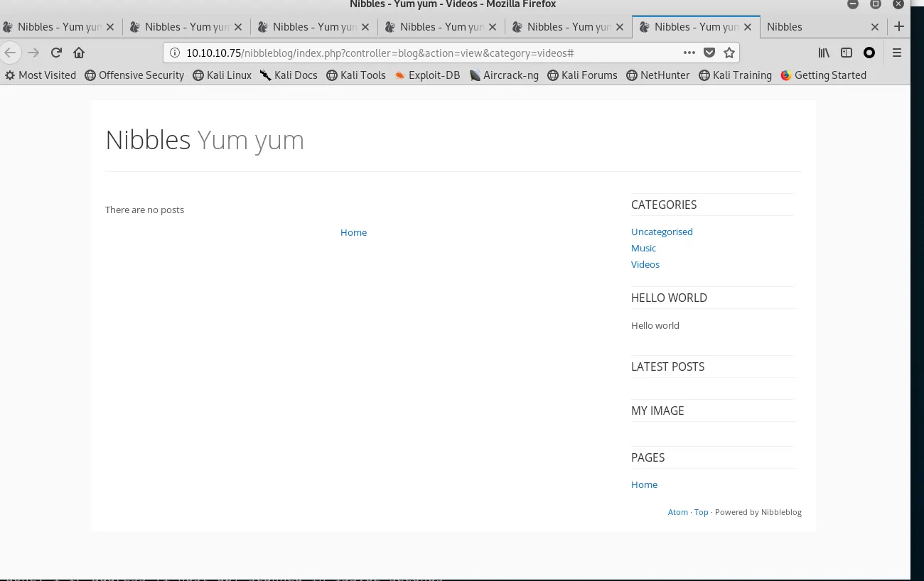Click the 'Powered by Nibbleblog' footer text
The width and height of the screenshot is (924, 581).
[758, 512]
